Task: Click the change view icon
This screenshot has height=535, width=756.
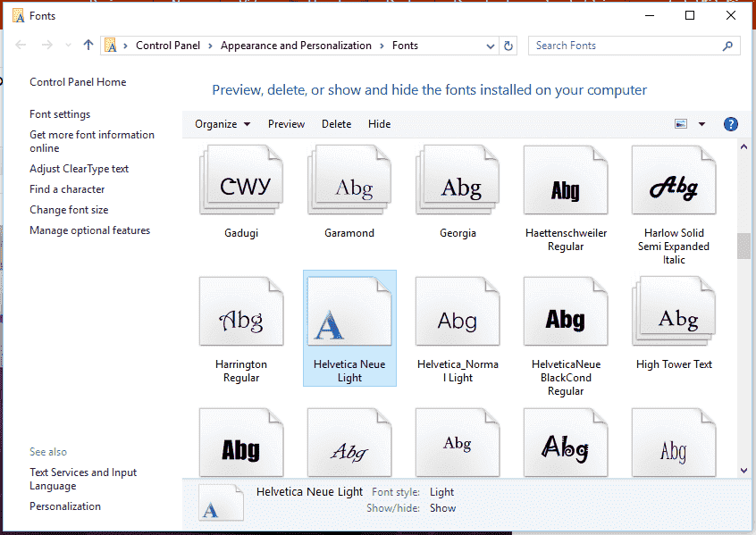Action: pyautogui.click(x=681, y=124)
